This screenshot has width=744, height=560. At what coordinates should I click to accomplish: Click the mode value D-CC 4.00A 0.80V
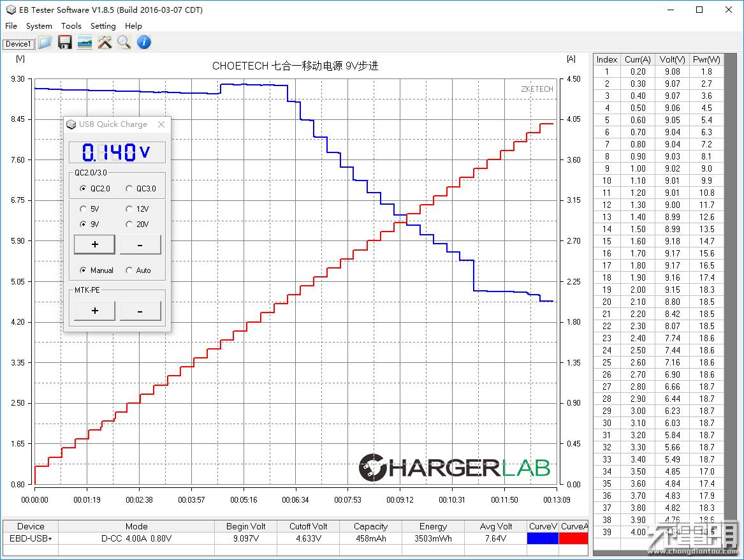[136, 538]
